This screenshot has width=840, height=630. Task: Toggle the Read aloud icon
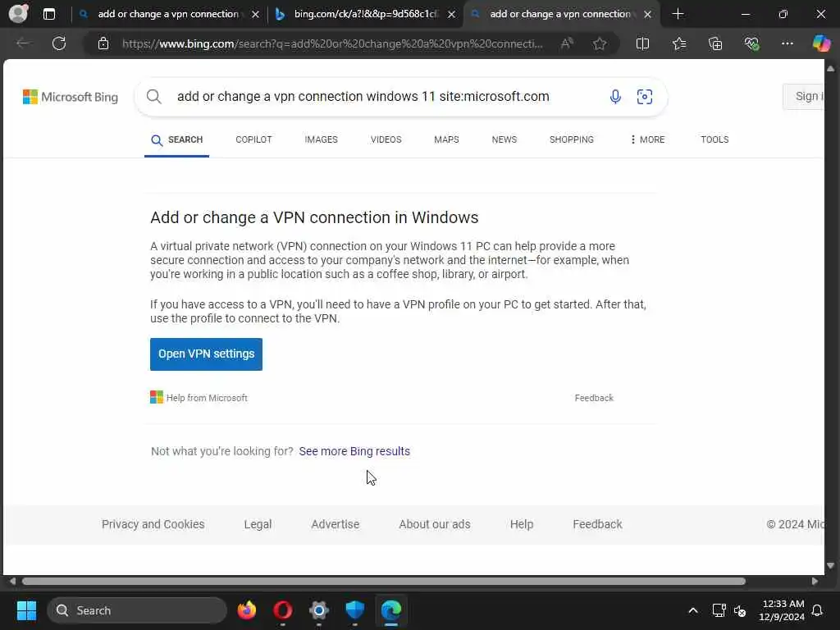coord(567,43)
